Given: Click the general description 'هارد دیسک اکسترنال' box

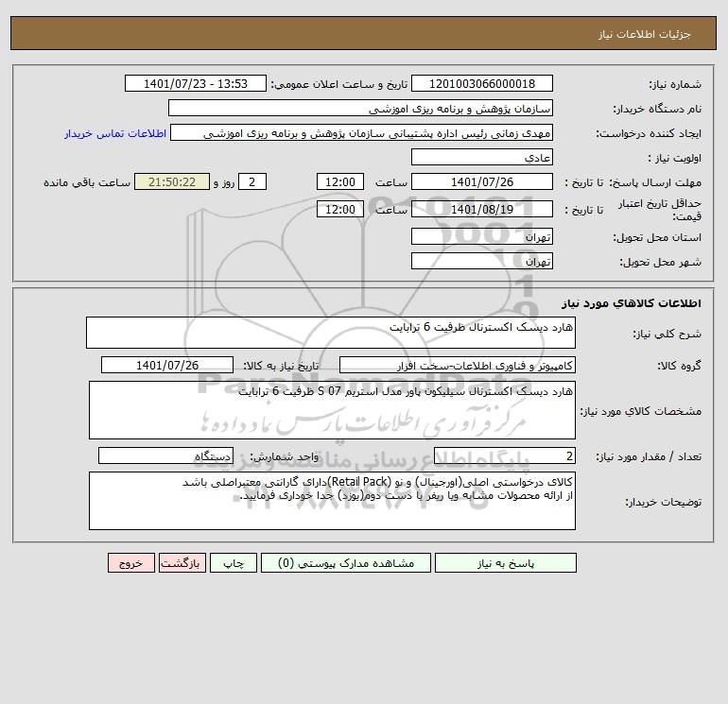Looking at the screenshot, I should 331,333.
